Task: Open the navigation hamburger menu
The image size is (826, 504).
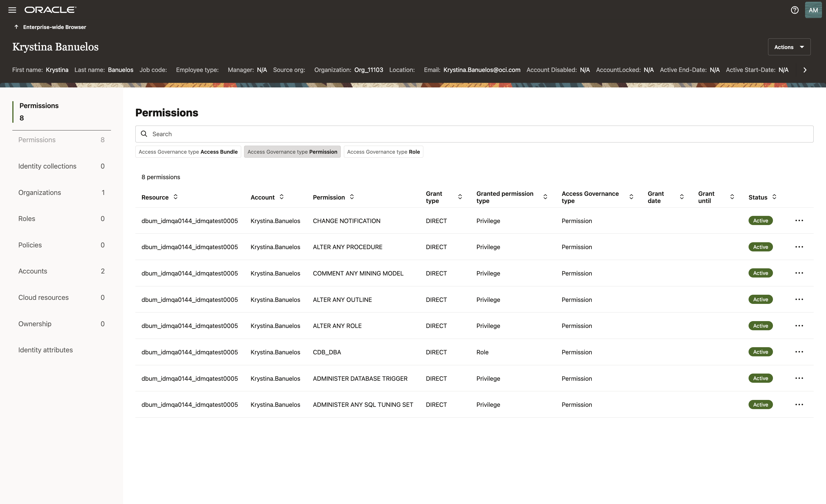Action: pyautogui.click(x=12, y=10)
